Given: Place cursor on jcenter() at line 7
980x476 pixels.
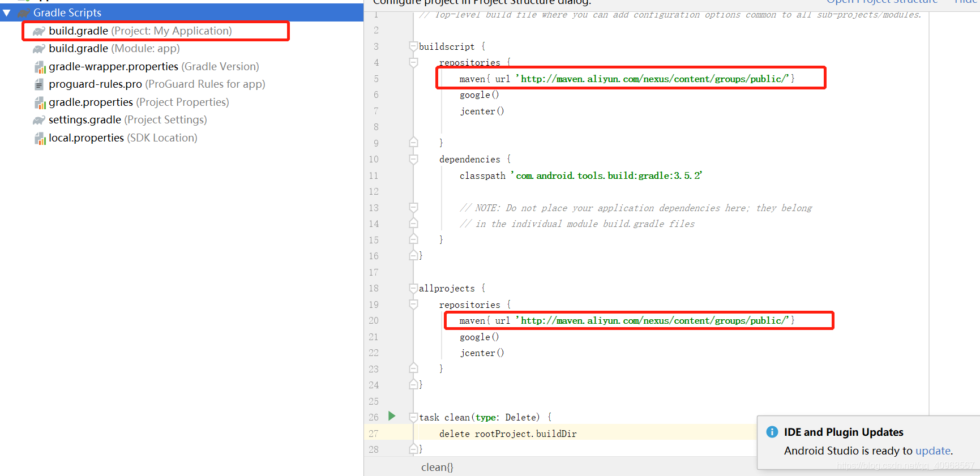Looking at the screenshot, I should coord(482,111).
